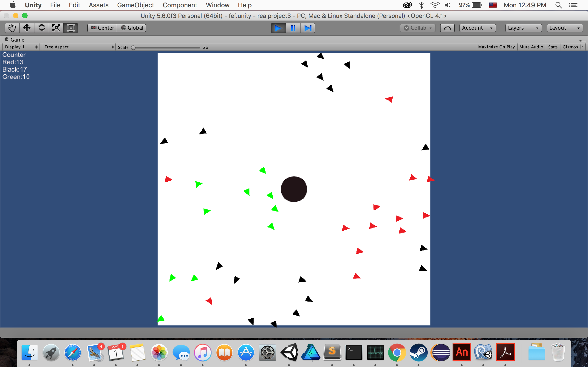This screenshot has height=367, width=588.
Task: Click the Scale slider track
Action: point(167,47)
